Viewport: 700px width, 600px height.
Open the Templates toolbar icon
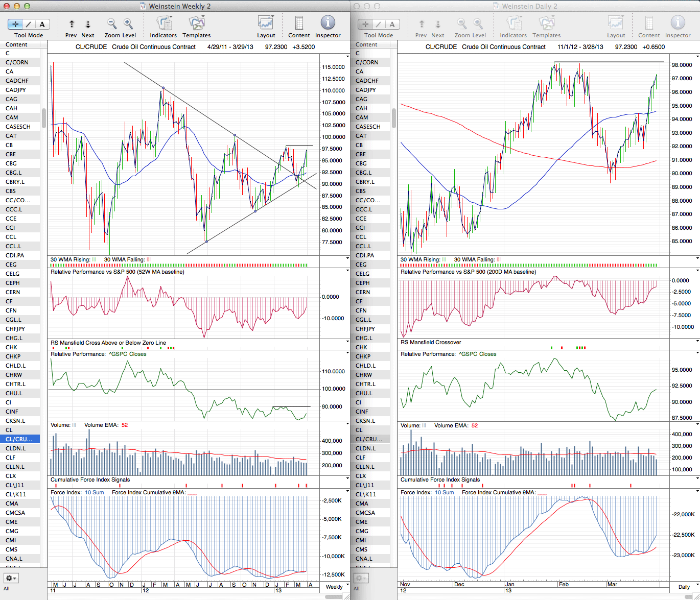coord(196,23)
